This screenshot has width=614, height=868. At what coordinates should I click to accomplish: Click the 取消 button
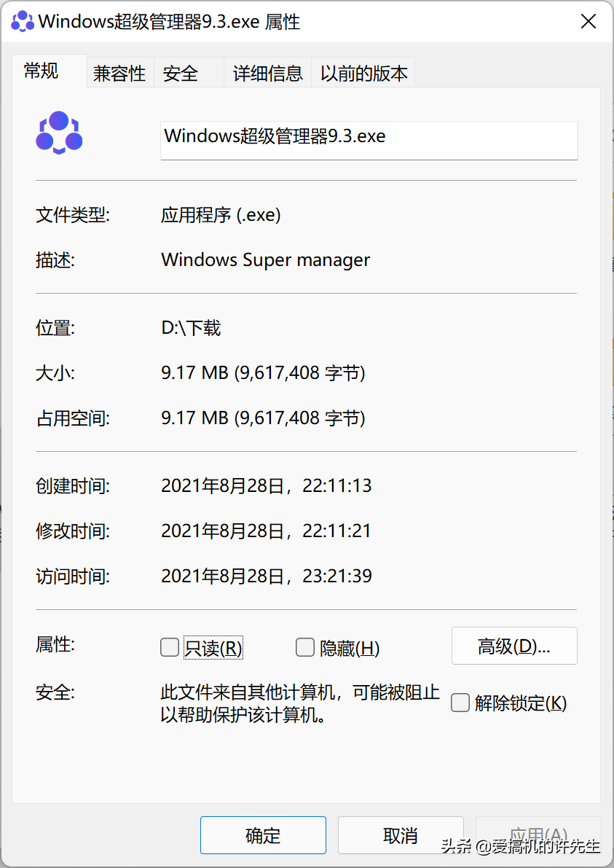(x=401, y=835)
